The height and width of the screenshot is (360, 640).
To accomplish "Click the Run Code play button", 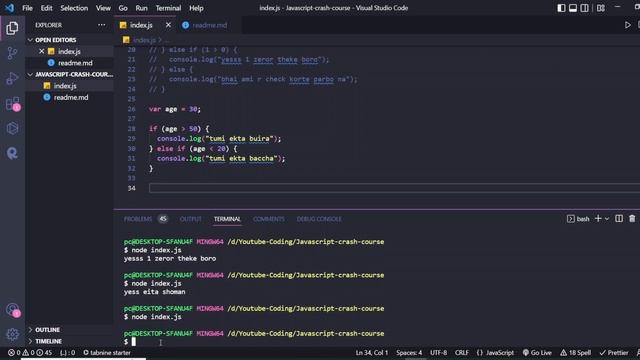I will point(627,25).
